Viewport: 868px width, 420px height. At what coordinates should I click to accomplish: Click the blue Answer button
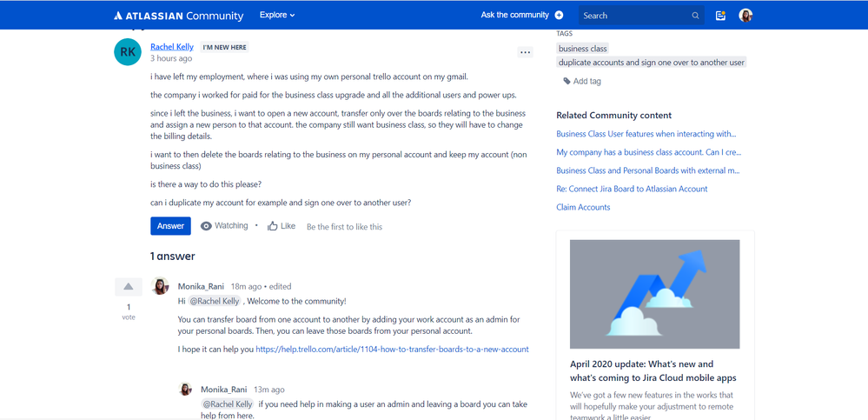[x=170, y=226]
